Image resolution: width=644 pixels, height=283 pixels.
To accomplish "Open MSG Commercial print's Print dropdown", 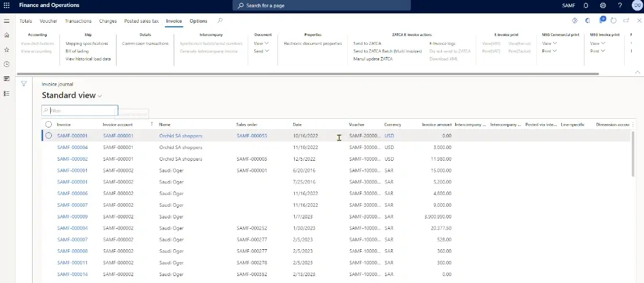I will 549,51.
